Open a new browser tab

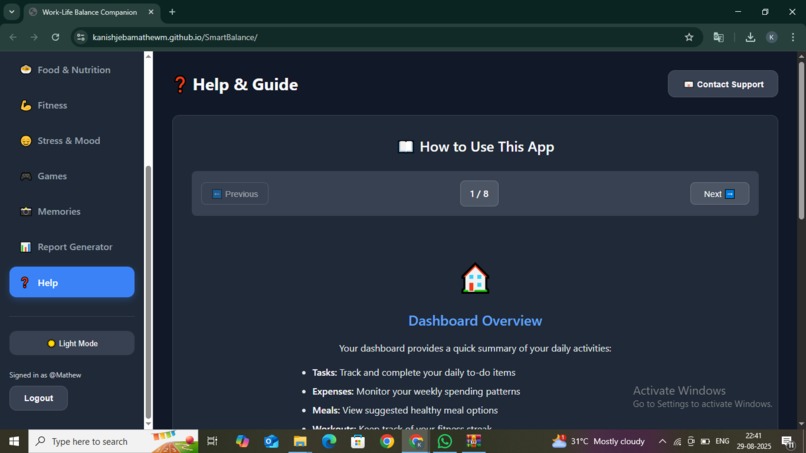(172, 12)
